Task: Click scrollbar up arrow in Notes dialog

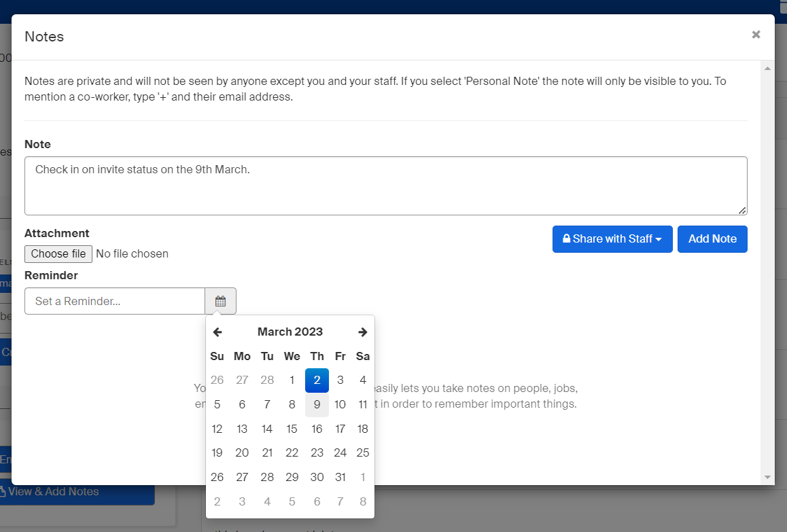Action: point(767,68)
